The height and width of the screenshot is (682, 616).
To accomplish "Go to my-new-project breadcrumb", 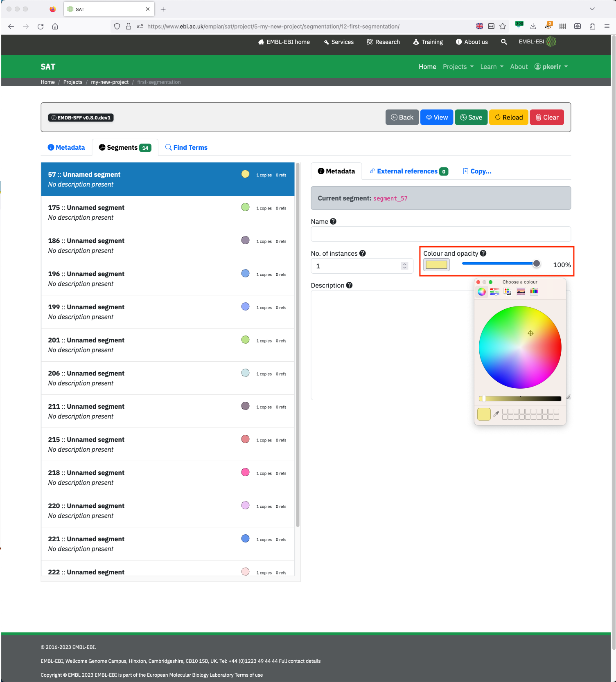I will (x=110, y=82).
